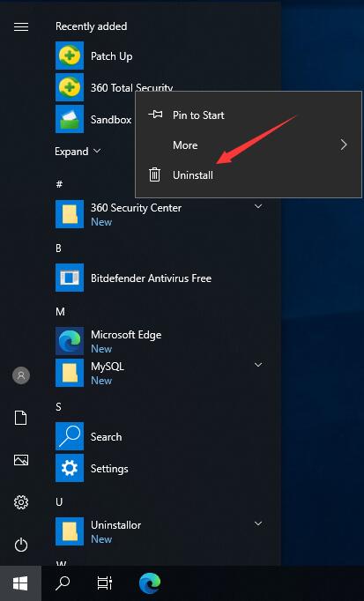364x601 pixels.
Task: Launch 360 Total Security from Recently added
Action: point(70,87)
